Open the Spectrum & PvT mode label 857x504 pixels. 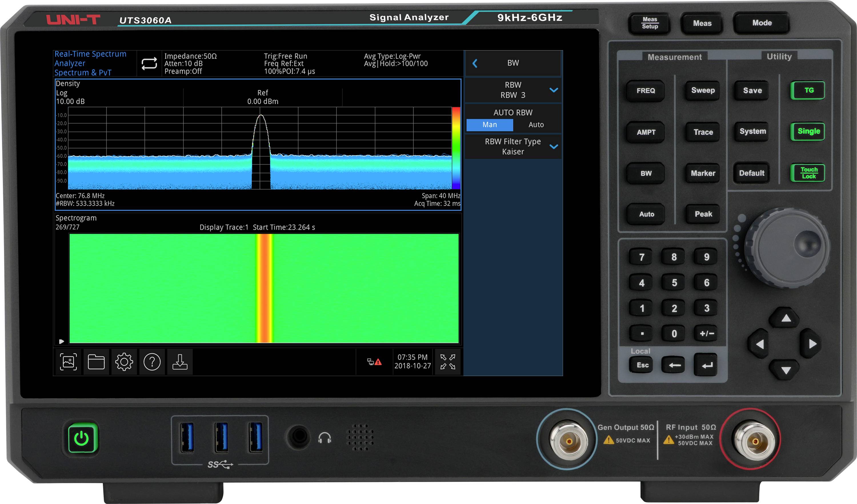tap(83, 73)
